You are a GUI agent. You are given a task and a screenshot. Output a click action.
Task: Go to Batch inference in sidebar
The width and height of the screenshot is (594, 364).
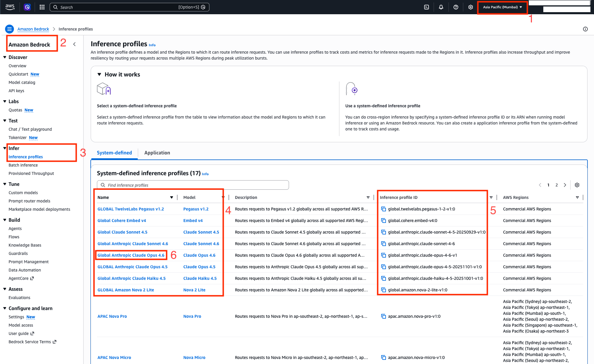(23, 165)
